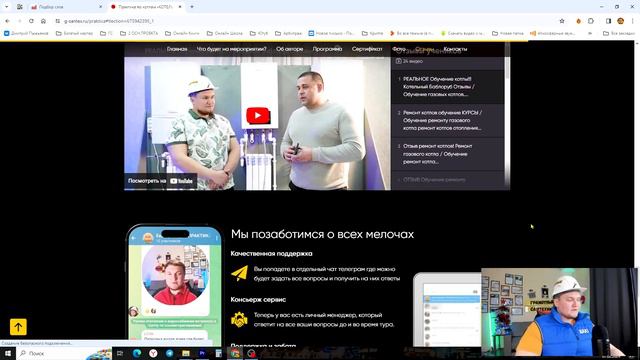This screenshot has width=640, height=360.
Task: Open Telegram from the taskbar
Action: [169, 353]
